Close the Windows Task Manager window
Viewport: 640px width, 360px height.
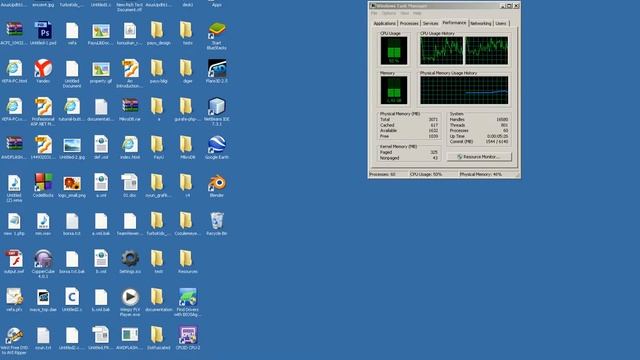click(x=516, y=6)
